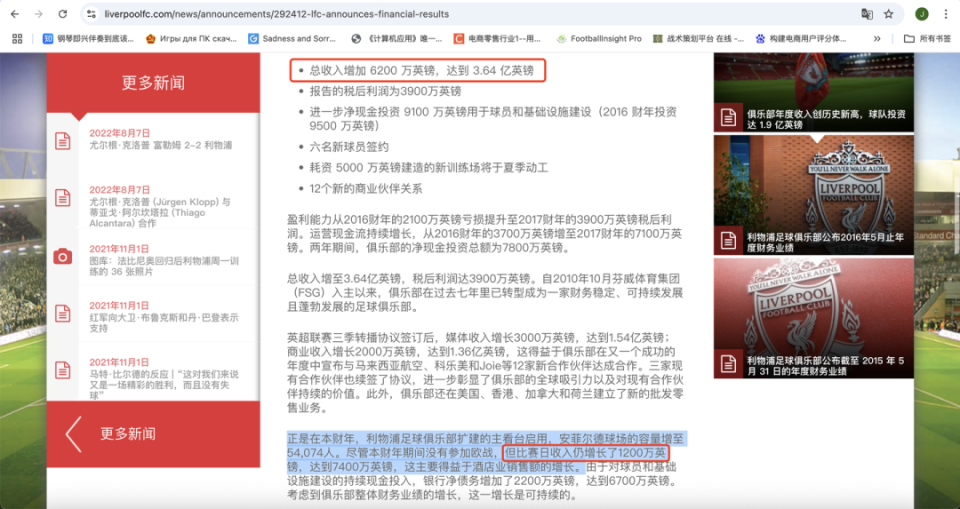Click document icon beside Thiago Alcantara news
Screen dimensions: 960x509
click(62, 198)
